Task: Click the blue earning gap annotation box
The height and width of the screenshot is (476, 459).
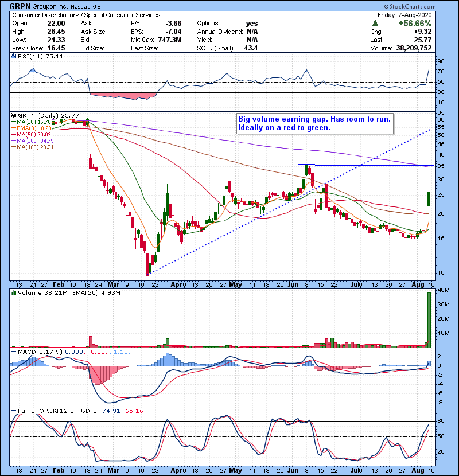Action: tap(314, 123)
